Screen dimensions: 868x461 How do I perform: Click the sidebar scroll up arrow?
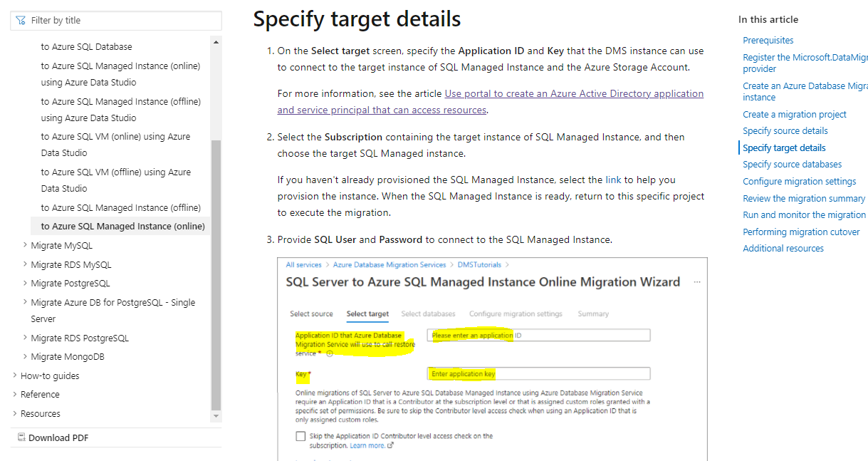216,42
